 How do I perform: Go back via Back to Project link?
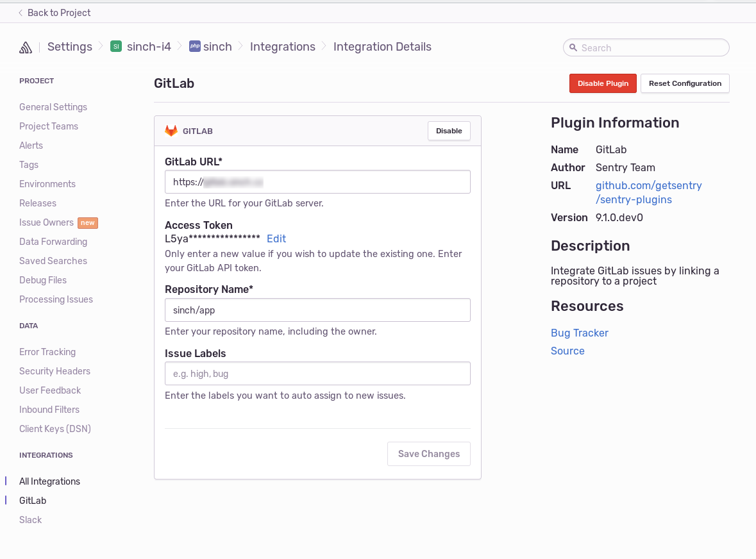(59, 13)
